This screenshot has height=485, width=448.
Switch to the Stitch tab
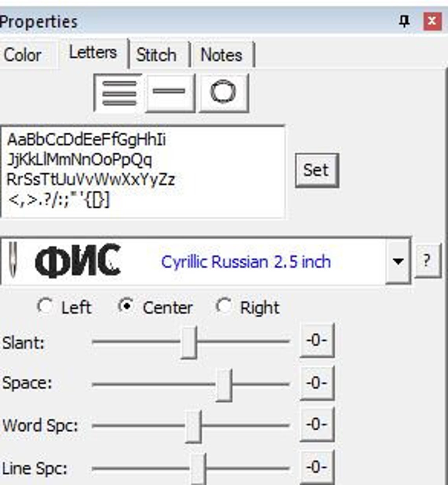click(x=156, y=54)
